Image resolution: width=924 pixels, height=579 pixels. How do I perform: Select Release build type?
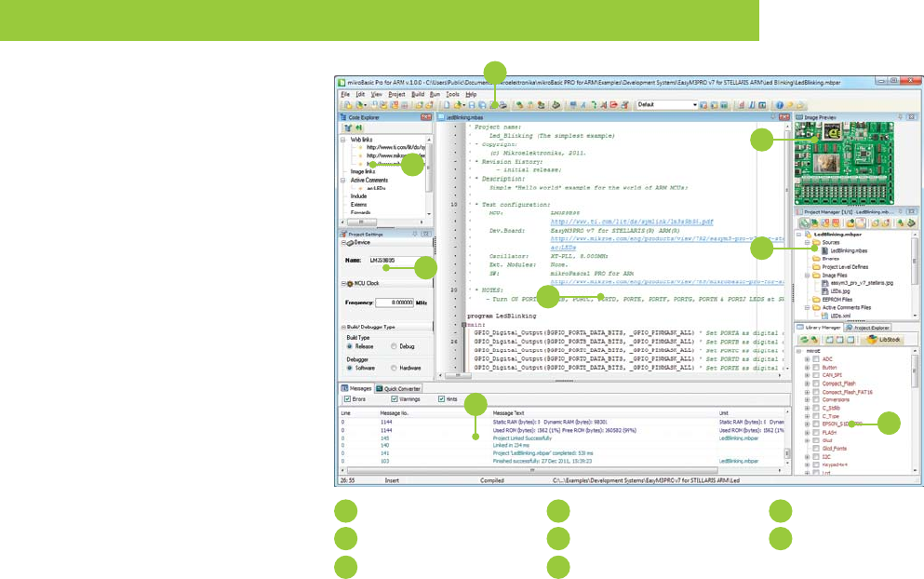click(350, 346)
